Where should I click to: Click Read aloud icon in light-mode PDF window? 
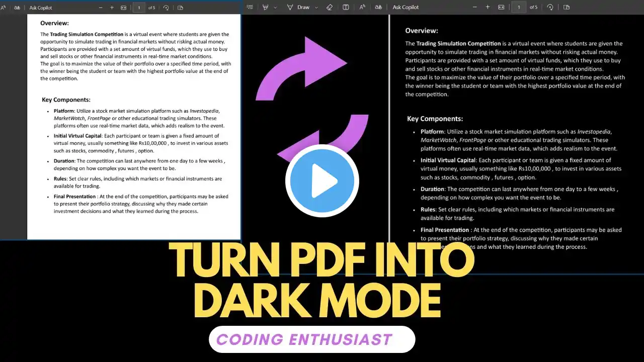tap(3, 8)
